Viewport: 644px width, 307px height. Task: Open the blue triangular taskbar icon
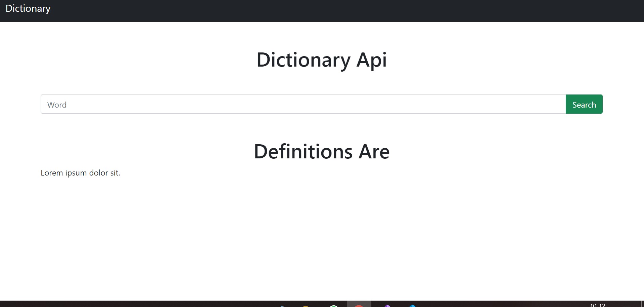(x=283, y=306)
